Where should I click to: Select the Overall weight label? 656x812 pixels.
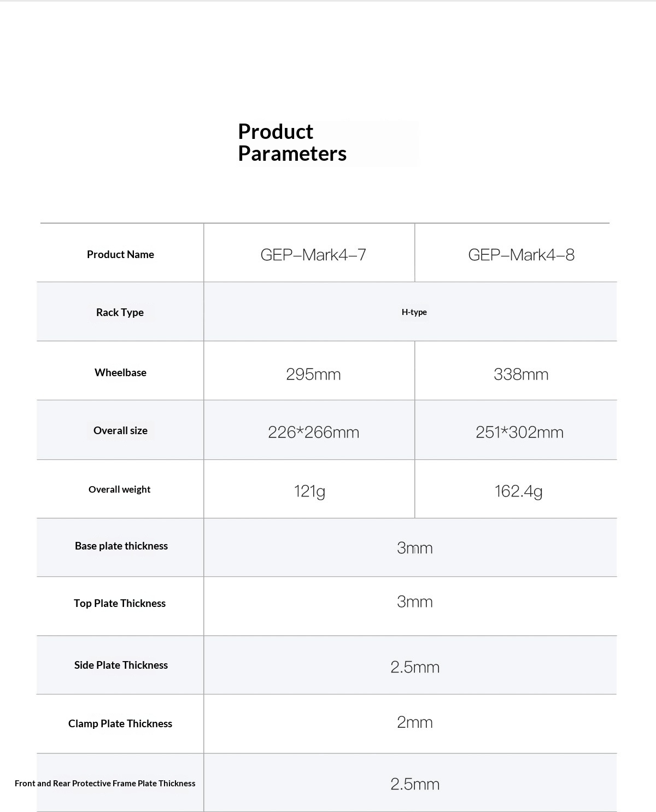119,489
